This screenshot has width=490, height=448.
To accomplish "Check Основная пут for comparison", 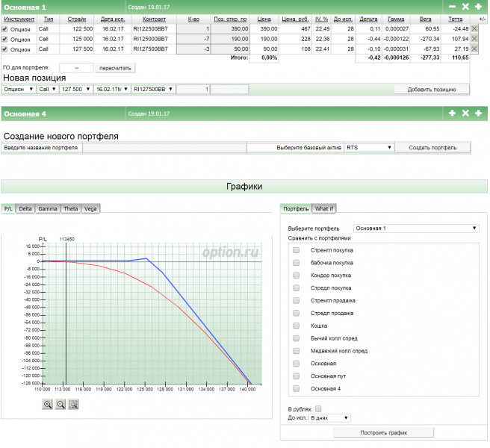I will [297, 376].
